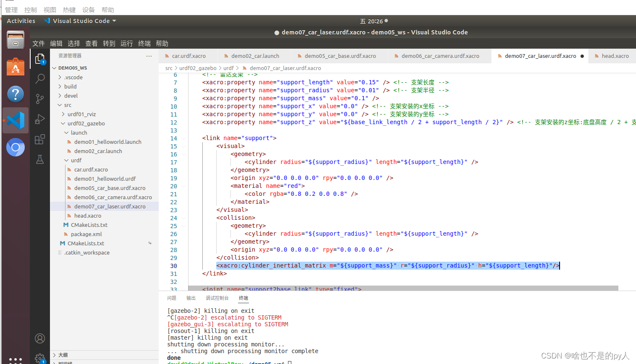
Task: Open Ubuntu Software from the dock
Action: tap(16, 67)
